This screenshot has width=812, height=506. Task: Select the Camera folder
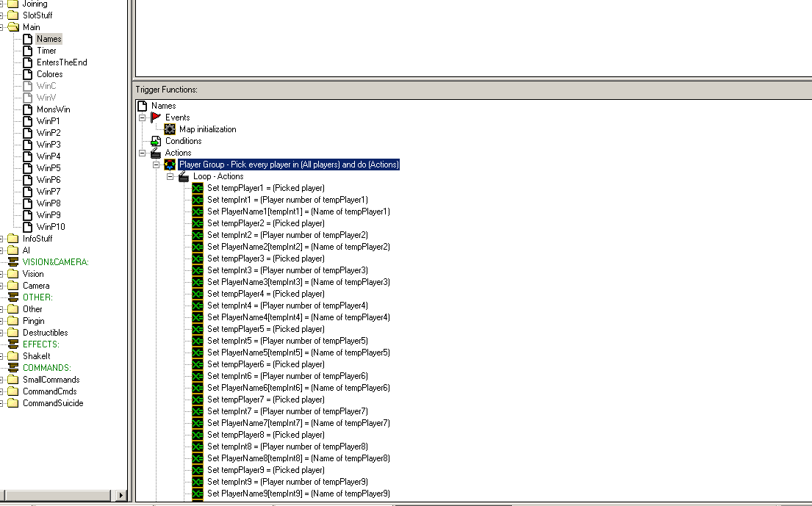36,286
